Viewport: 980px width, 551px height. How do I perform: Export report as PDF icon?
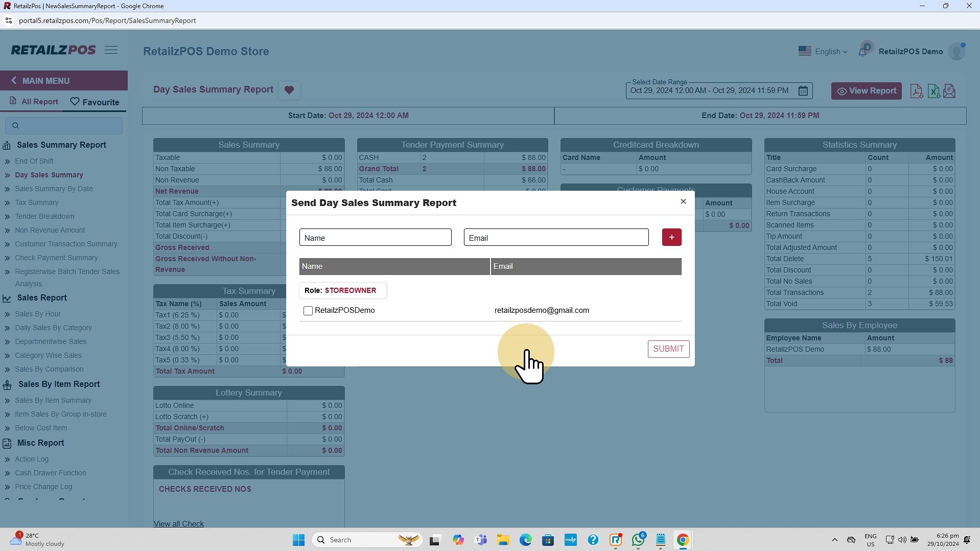point(916,91)
